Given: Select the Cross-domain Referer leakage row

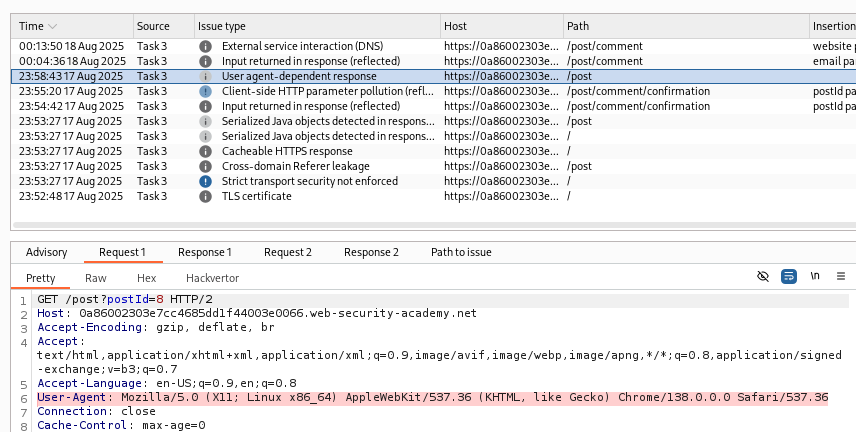Looking at the screenshot, I should pos(433,166).
